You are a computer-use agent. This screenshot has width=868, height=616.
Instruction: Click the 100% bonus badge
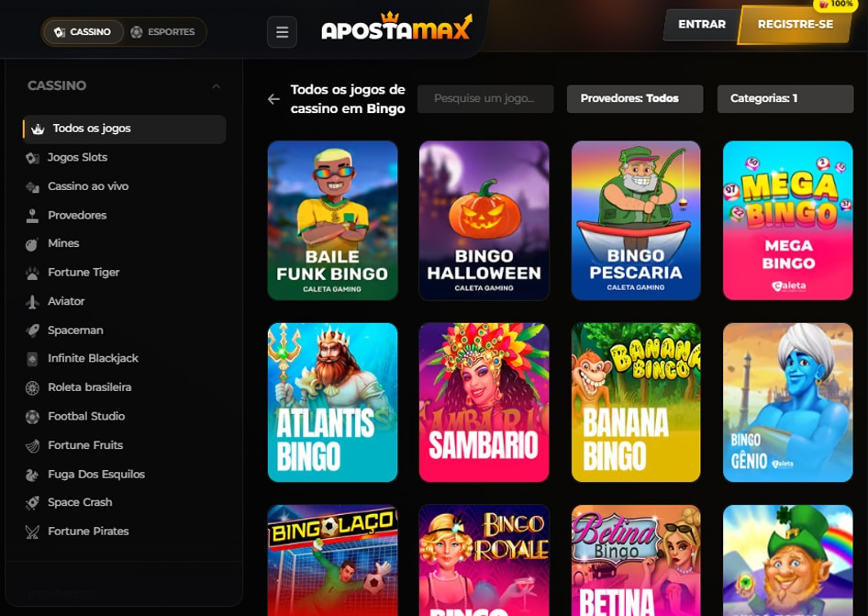click(837, 5)
